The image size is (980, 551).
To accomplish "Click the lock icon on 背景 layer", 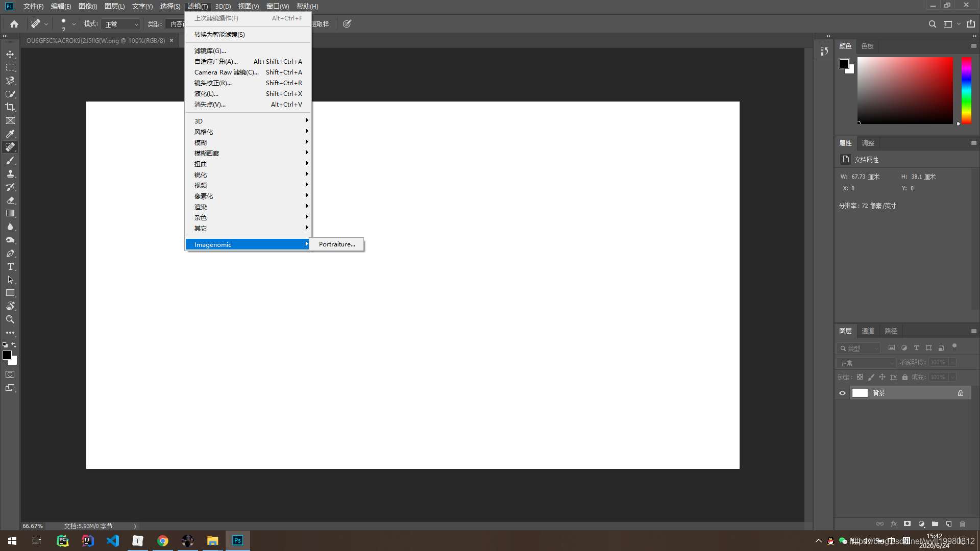I will coord(961,393).
